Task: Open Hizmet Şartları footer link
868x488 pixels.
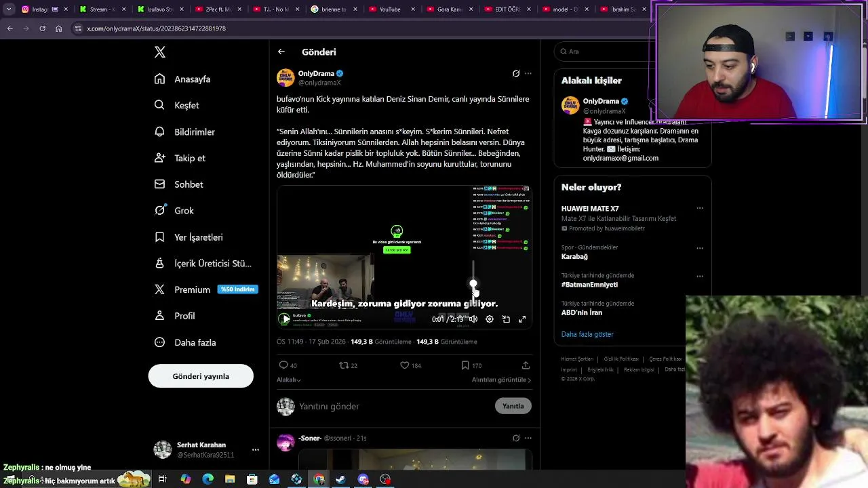Action: (577, 359)
